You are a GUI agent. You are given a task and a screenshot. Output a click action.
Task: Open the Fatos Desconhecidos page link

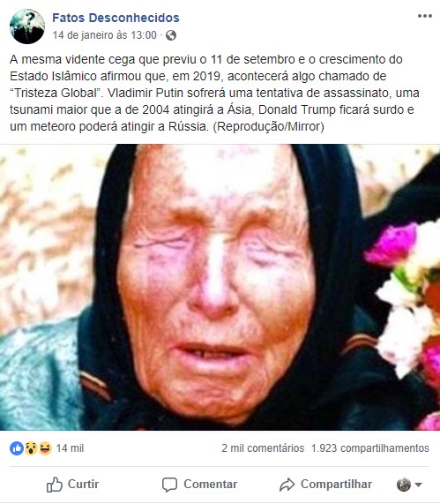click(116, 18)
